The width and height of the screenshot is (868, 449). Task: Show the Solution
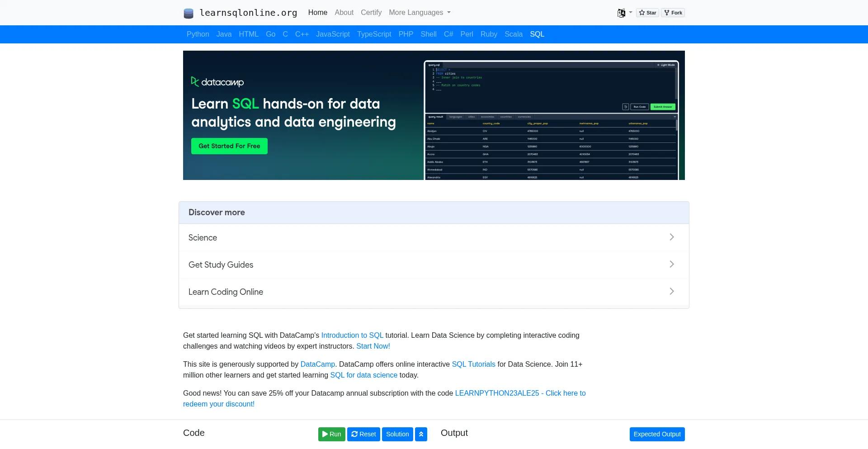397,434
